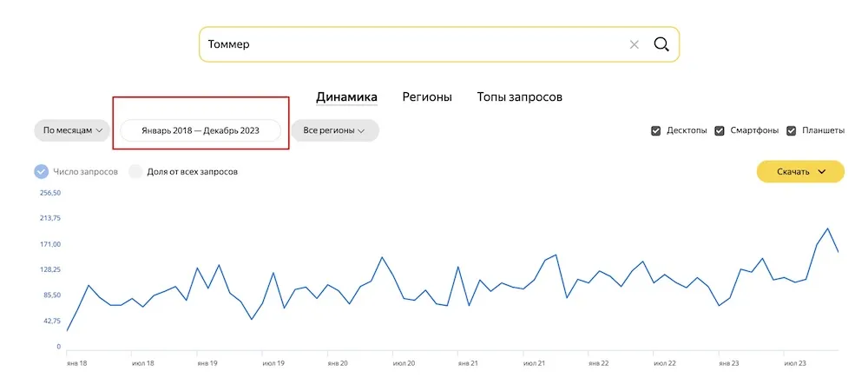Click the янв 19 axis label

click(207, 363)
